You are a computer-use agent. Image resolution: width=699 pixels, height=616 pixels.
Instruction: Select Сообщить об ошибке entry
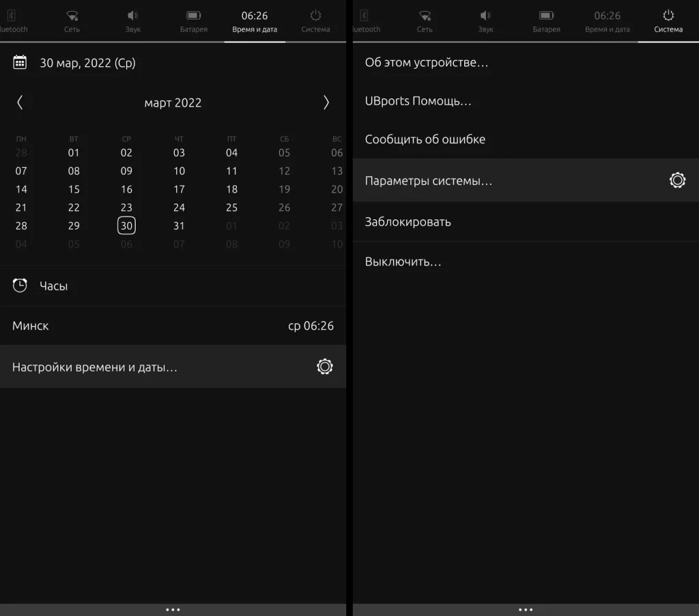[425, 139]
